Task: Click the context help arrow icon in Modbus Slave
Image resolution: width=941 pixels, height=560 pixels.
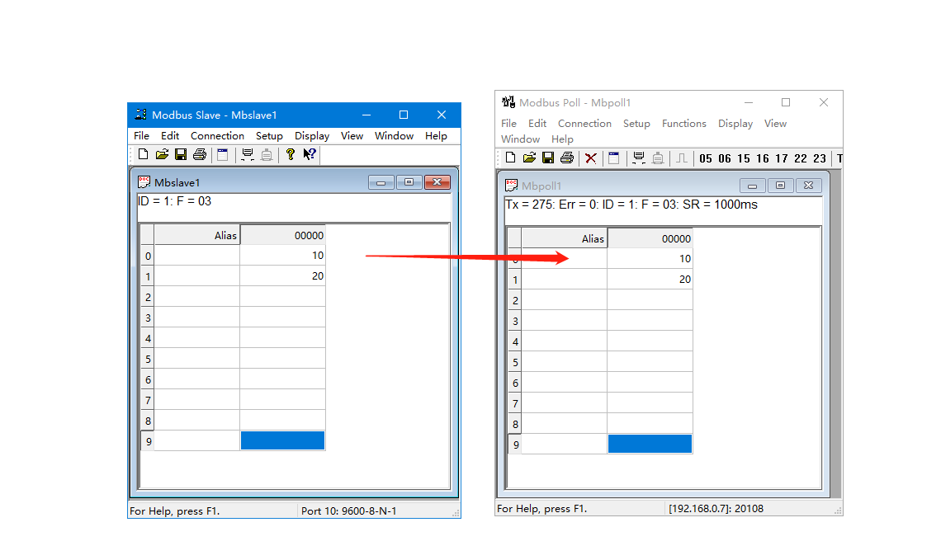Action: pyautogui.click(x=310, y=154)
